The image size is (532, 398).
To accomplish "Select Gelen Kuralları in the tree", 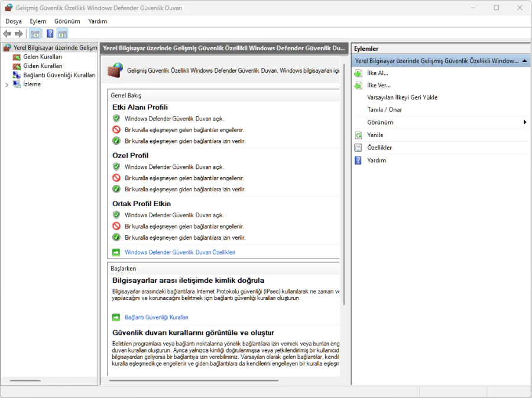I will pyautogui.click(x=42, y=57).
